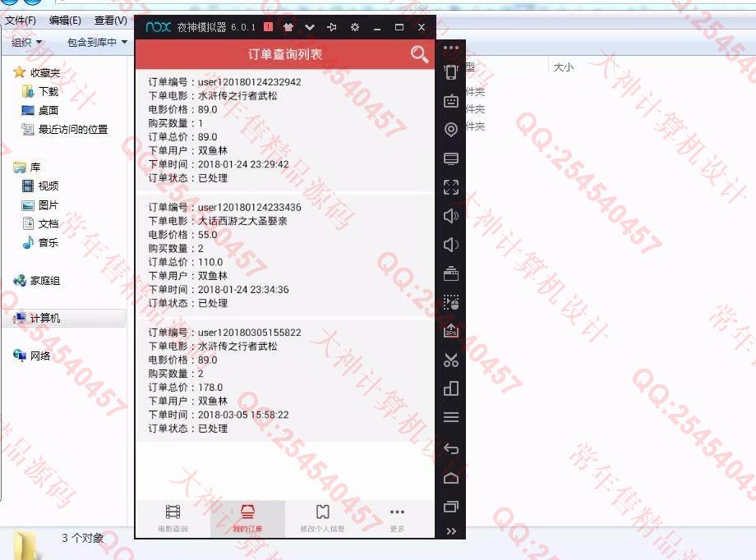This screenshot has width=756, height=560.
Task: Open 查看(V) menu in Explorer
Action: 110,21
